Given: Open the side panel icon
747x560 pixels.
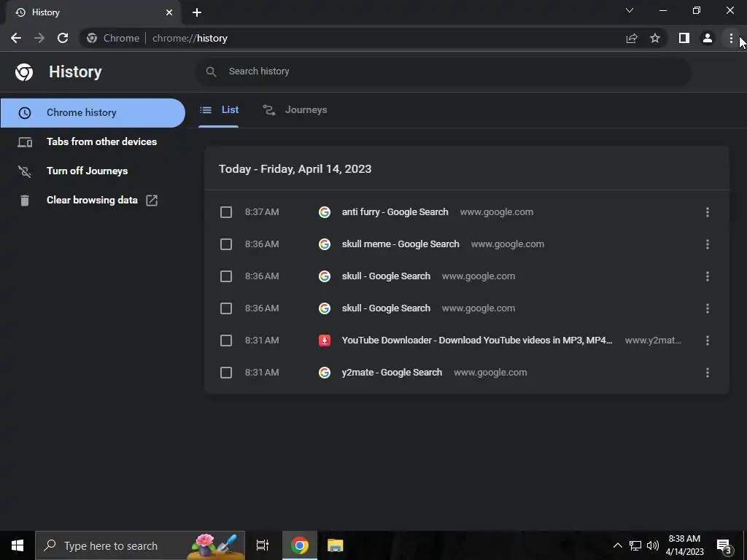Looking at the screenshot, I should (684, 38).
